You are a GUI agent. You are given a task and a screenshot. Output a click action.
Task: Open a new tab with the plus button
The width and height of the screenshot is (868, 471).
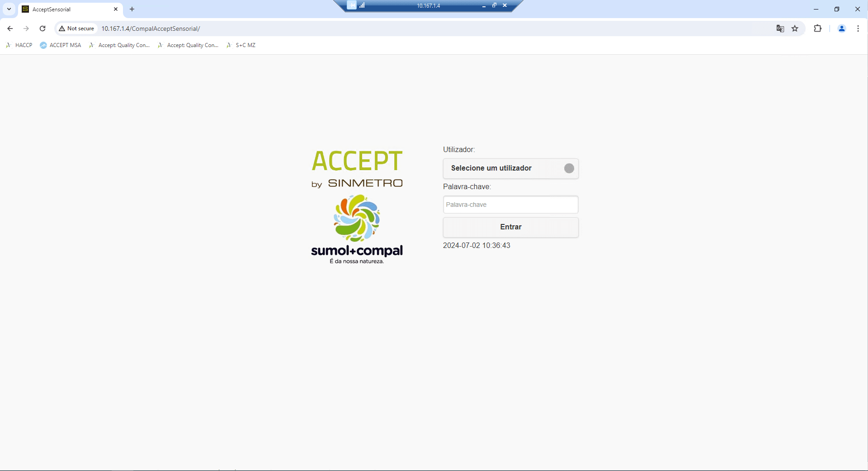(x=132, y=9)
